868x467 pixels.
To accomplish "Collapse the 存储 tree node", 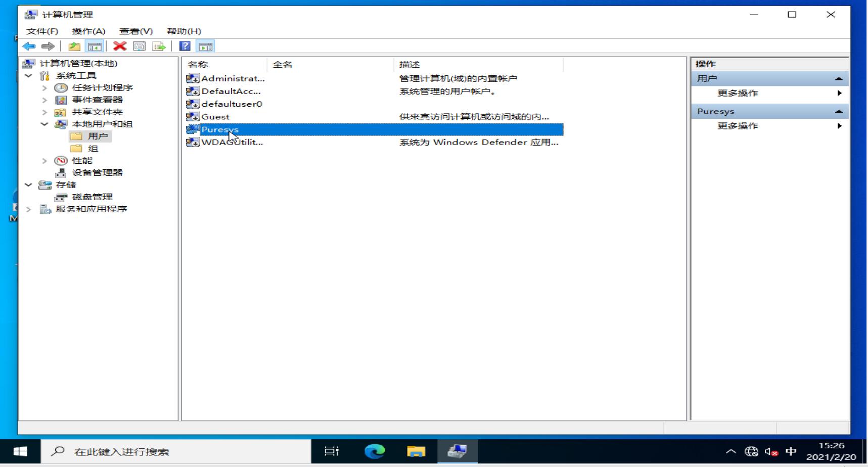I will (29, 184).
